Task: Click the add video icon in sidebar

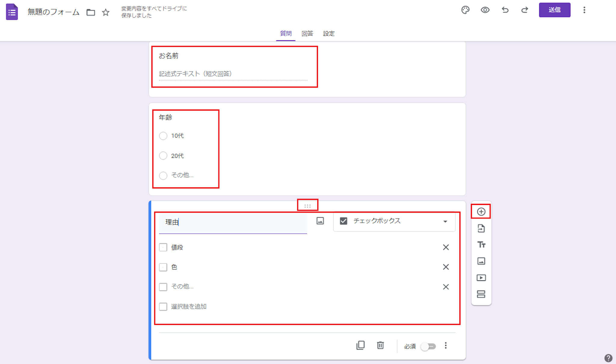Action: (x=481, y=278)
